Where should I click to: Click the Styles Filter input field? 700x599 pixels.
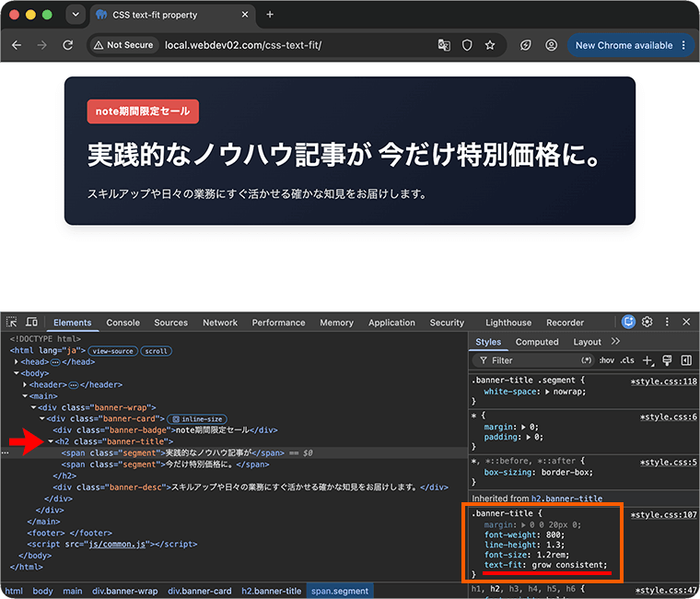click(x=534, y=360)
